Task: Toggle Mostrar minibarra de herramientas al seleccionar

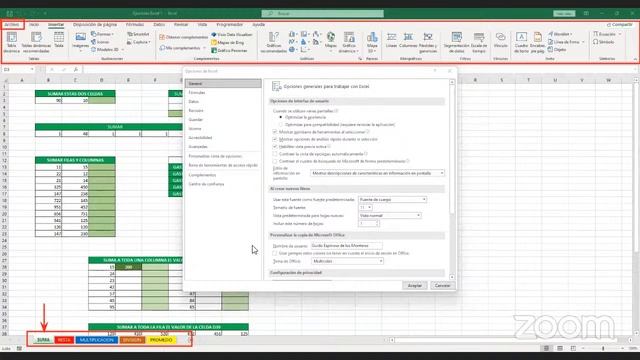Action: 275,132
